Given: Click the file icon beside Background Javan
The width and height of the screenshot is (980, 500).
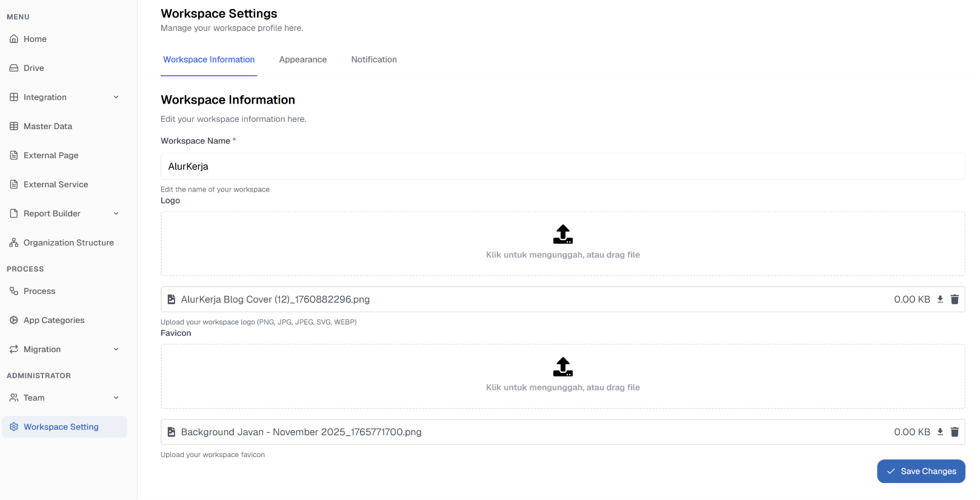Looking at the screenshot, I should (172, 432).
